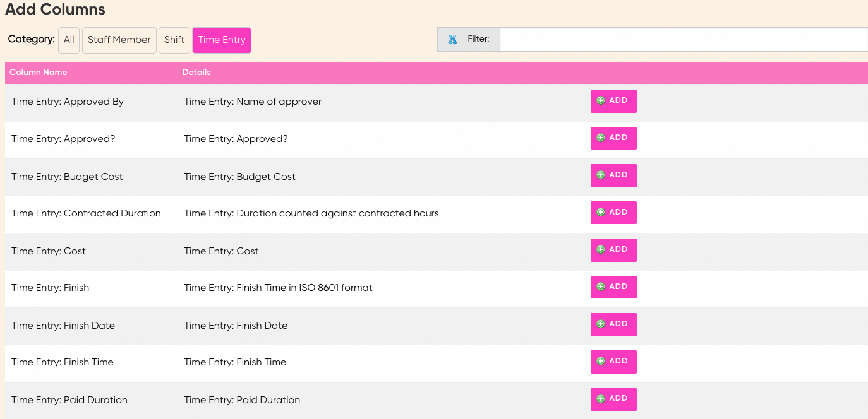This screenshot has width=868, height=419.
Task: Select the All category filter
Action: [x=68, y=40]
